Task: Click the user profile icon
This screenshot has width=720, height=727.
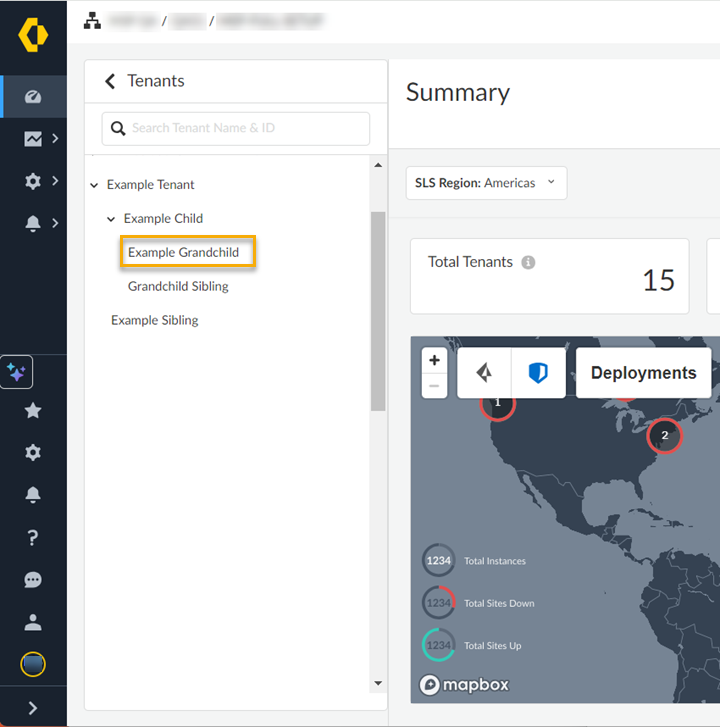Action: [33, 622]
